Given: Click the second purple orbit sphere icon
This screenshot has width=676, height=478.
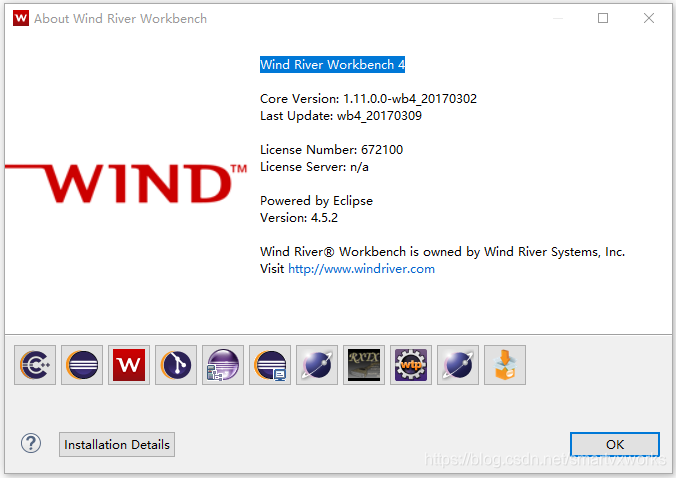Looking at the screenshot, I should point(458,365).
